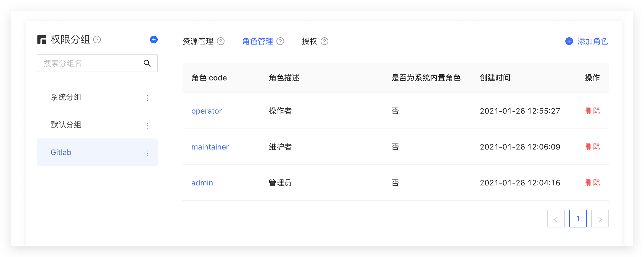Click the search magnifier icon in group search

(x=147, y=63)
